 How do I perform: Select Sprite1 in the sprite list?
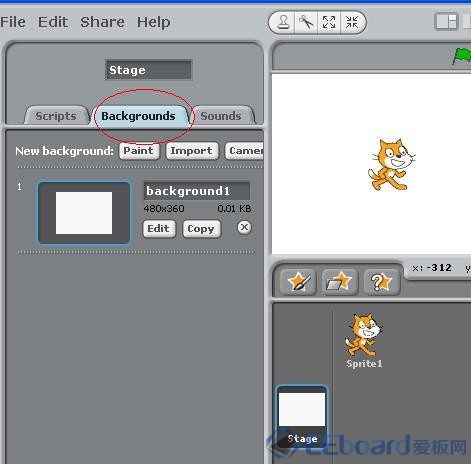pyautogui.click(x=364, y=341)
